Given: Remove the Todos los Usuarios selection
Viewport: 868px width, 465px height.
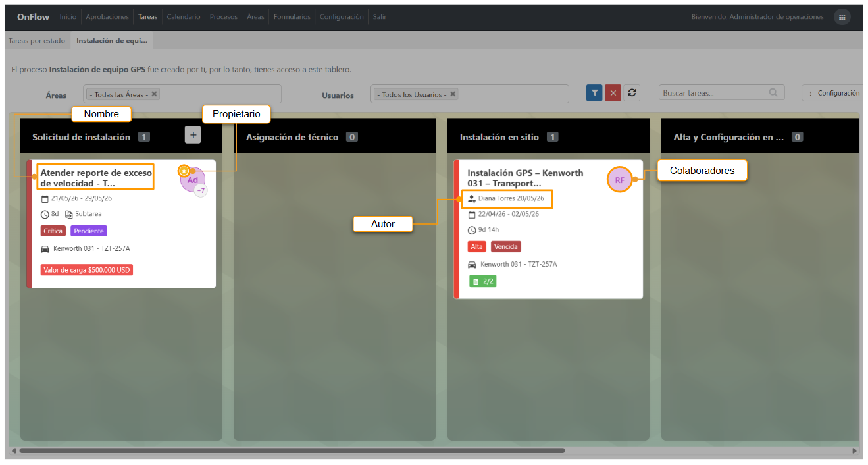Looking at the screenshot, I should [x=453, y=94].
